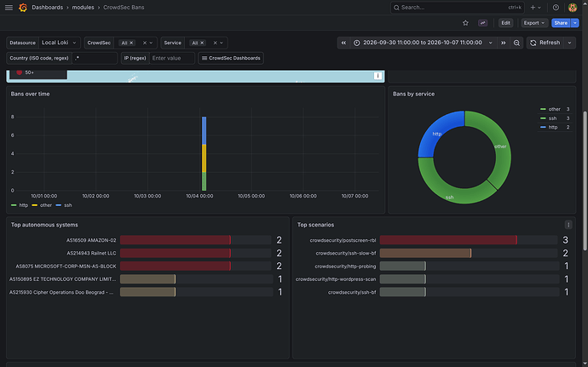Toggle ssh entry in Bans by service legend
This screenshot has height=367, width=588.
point(555,118)
